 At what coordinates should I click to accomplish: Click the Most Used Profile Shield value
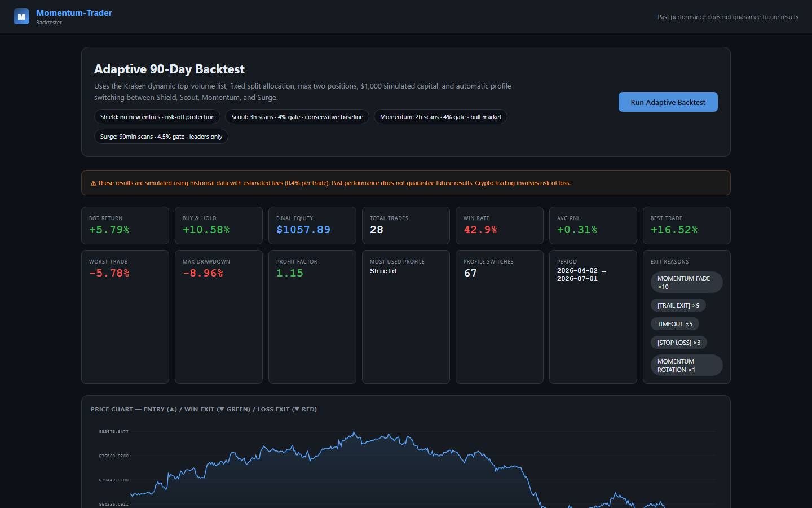383,271
